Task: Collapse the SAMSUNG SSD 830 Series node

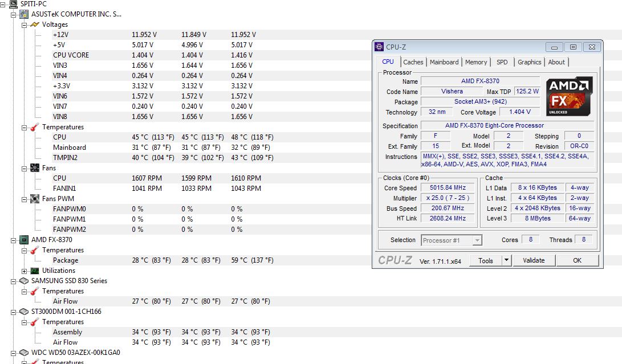Action: (x=13, y=281)
